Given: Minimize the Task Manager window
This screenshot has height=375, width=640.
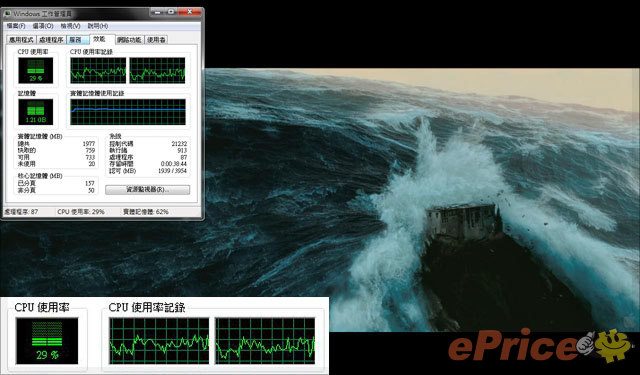Looking at the screenshot, I should [x=157, y=12].
